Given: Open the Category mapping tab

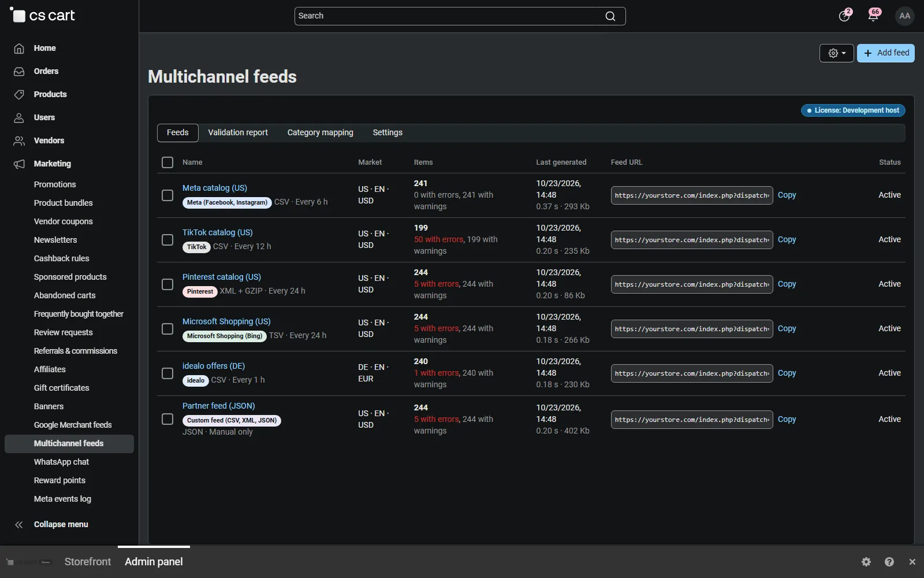Looking at the screenshot, I should point(321,133).
